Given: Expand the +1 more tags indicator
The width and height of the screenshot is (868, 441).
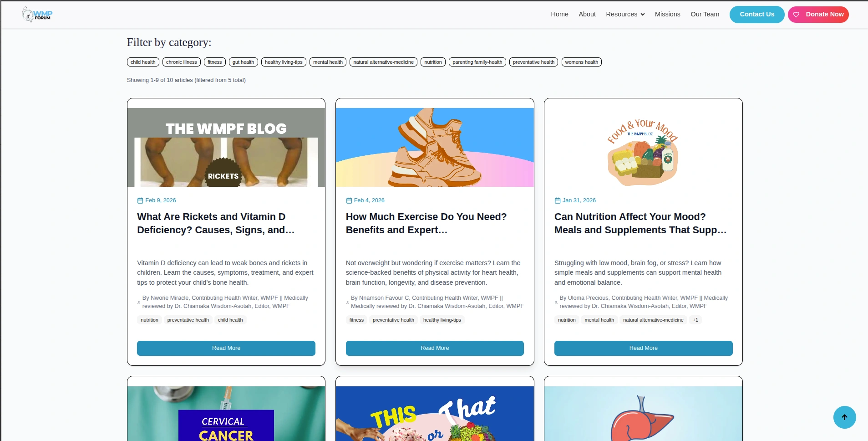Looking at the screenshot, I should coord(695,320).
